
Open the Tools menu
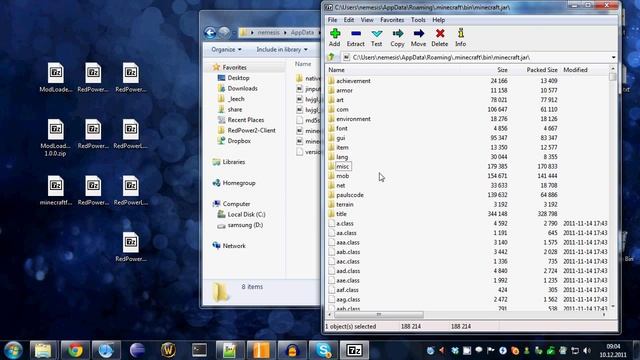418,20
